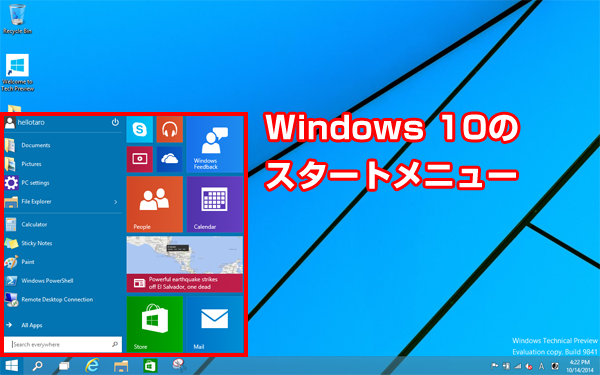This screenshot has height=375, width=600.
Task: Open the Calendar tile
Action: (215, 204)
